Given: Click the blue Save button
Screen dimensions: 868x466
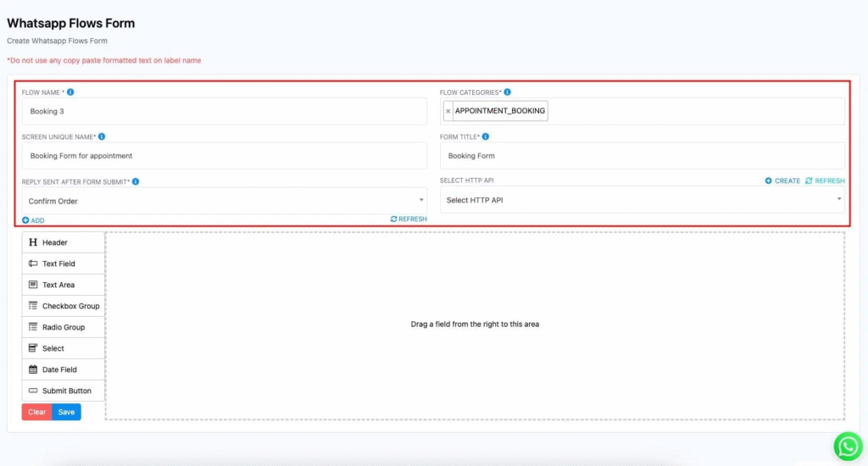Looking at the screenshot, I should click(66, 412).
